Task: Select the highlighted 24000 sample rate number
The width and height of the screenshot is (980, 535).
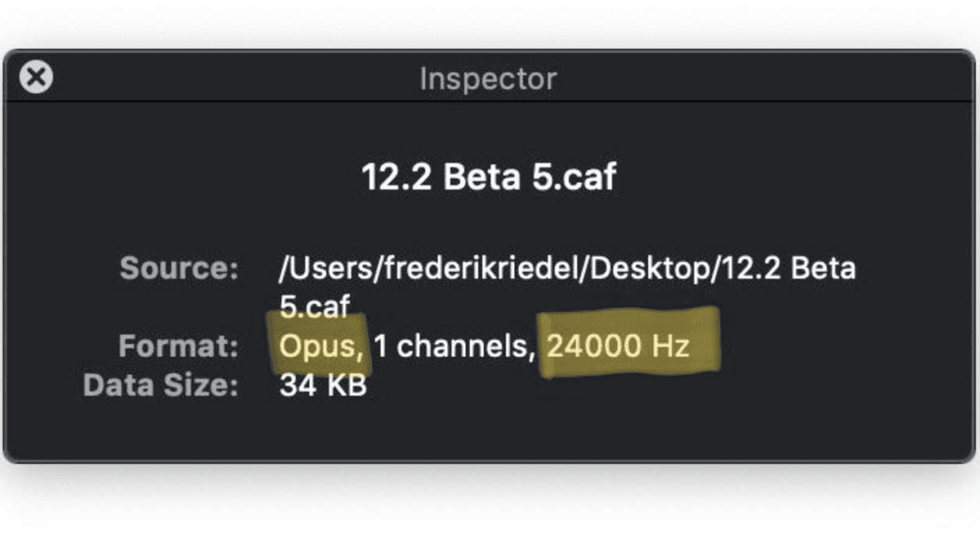Action: tap(594, 346)
